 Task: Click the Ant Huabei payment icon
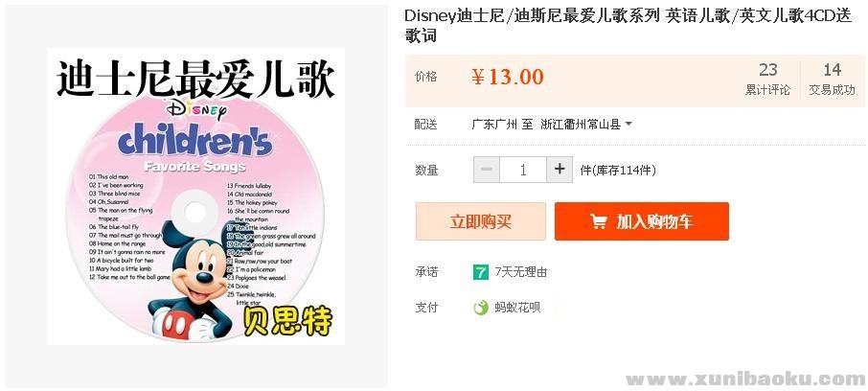click(481, 308)
